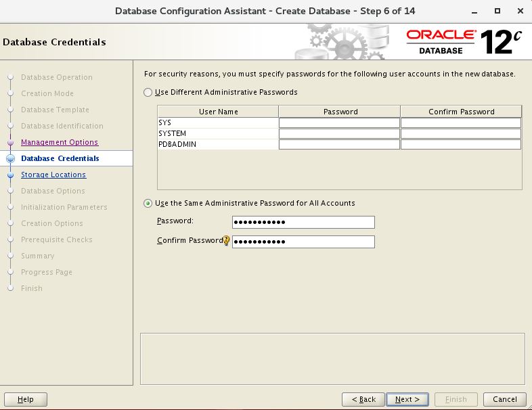The image size is (532, 410).
Task: Open the Help dialog
Action: pyautogui.click(x=26, y=399)
